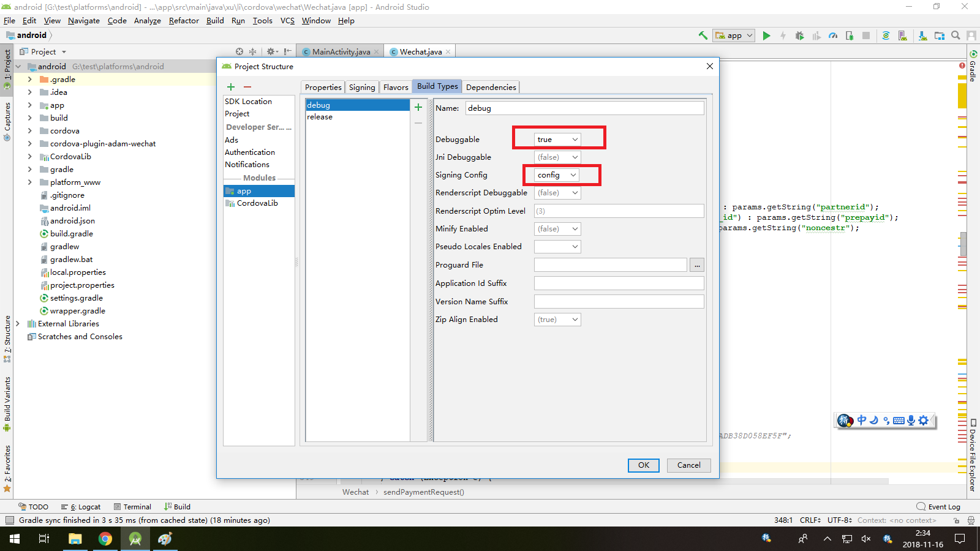This screenshot has height=551, width=980.
Task: Click the Application Id Suffix field
Action: coord(619,283)
